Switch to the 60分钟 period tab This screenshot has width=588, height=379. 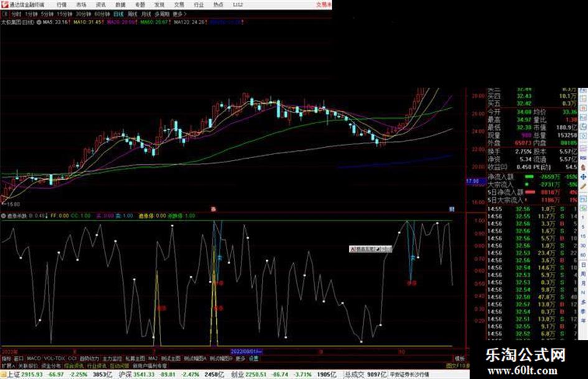tap(102, 14)
